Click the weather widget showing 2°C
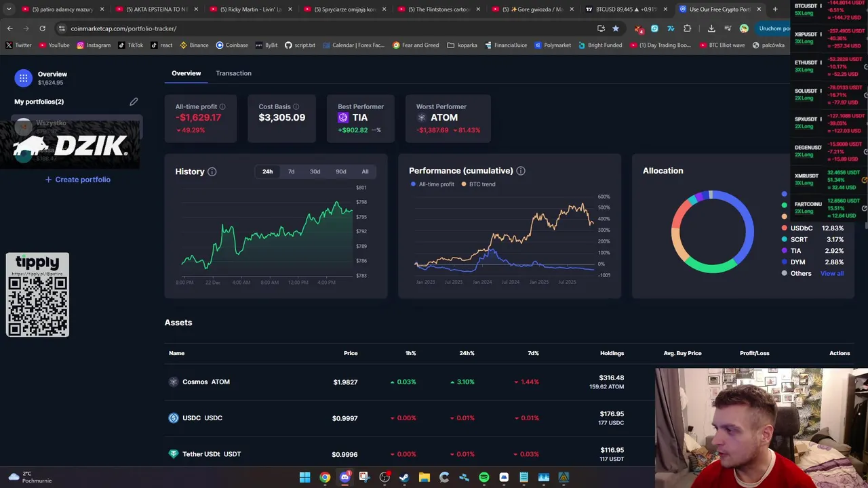 pyautogui.click(x=31, y=477)
